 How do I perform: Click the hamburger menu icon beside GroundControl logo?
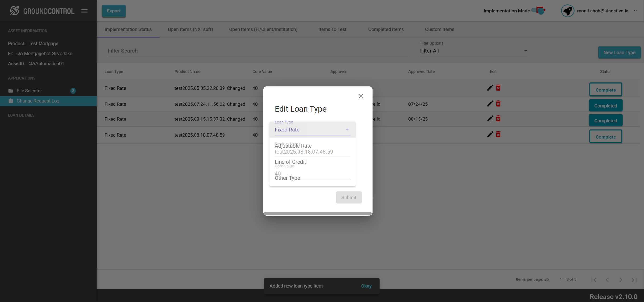(85, 11)
